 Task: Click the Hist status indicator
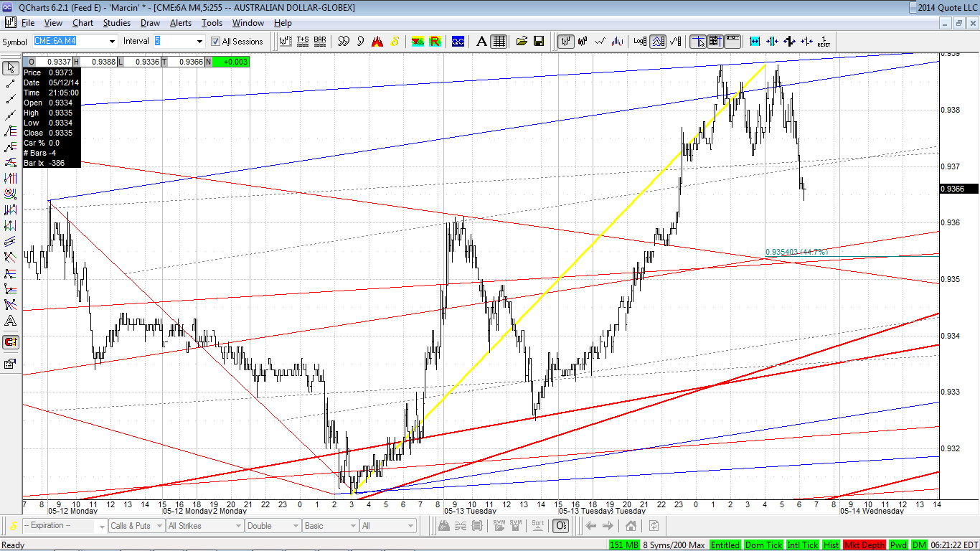832,545
